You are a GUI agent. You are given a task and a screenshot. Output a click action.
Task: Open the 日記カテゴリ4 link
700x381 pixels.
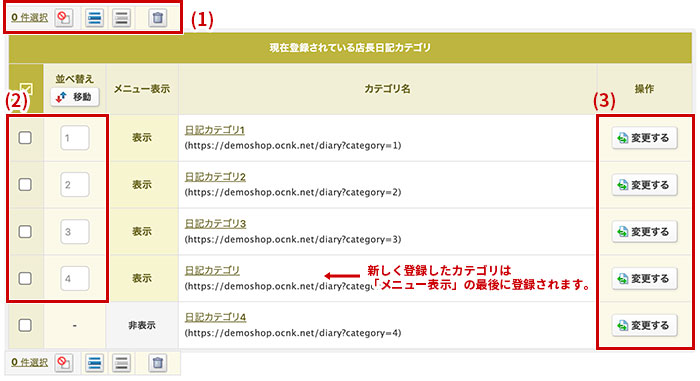pyautogui.click(x=215, y=317)
